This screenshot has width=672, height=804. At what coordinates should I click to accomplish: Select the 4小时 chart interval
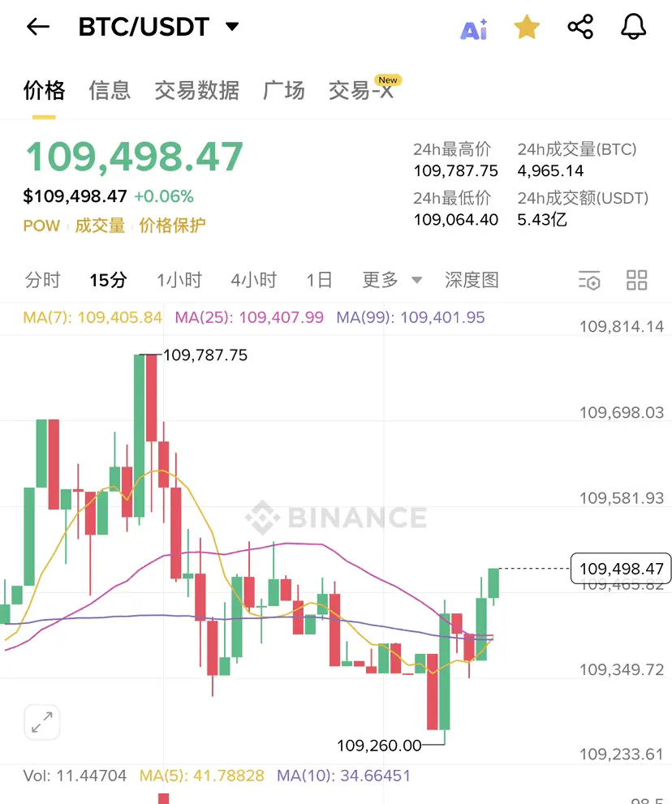(x=254, y=280)
